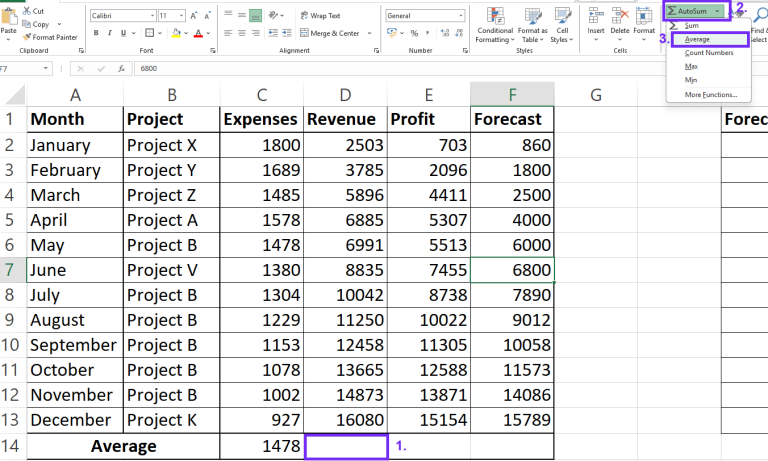Screen dimensions: 768x461
Task: Click Merge & Center
Action: (x=330, y=33)
